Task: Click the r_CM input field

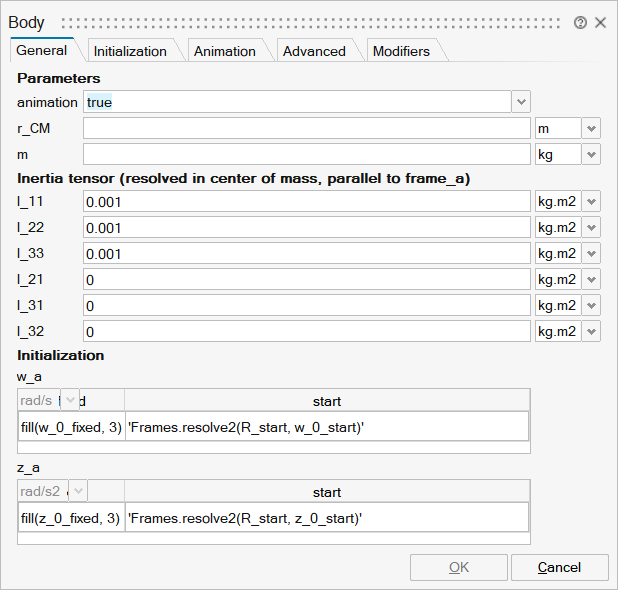Action: [305, 128]
